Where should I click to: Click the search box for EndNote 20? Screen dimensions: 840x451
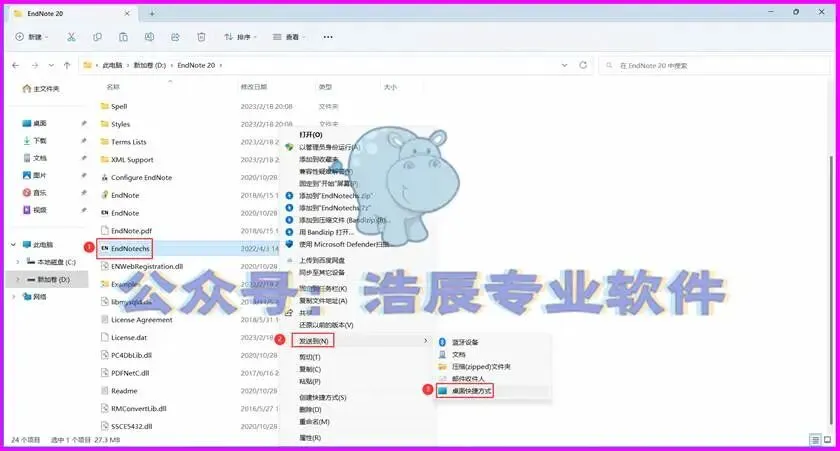click(x=714, y=65)
